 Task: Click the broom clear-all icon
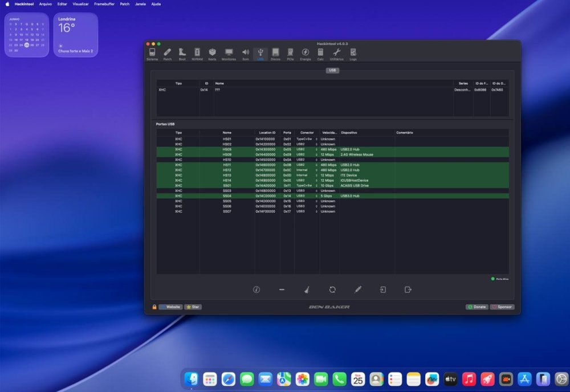307,289
